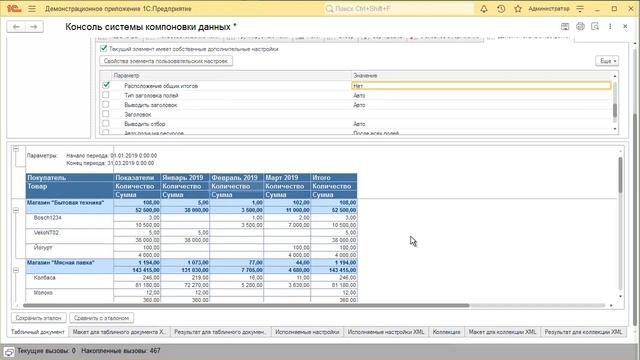Open the 'Исполняемые настройки' tab
This screenshot has width=640, height=360.
307,332
